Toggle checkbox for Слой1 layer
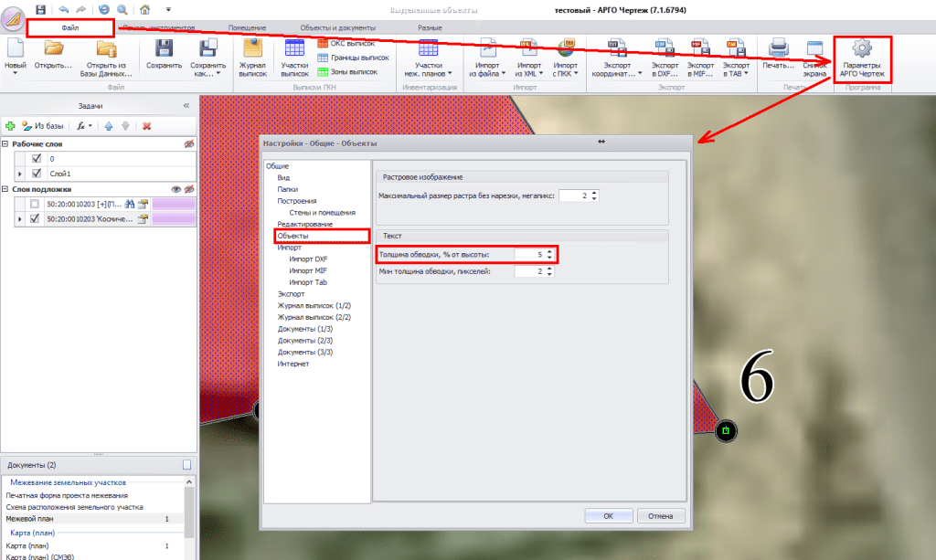The height and width of the screenshot is (560, 936). 37,174
